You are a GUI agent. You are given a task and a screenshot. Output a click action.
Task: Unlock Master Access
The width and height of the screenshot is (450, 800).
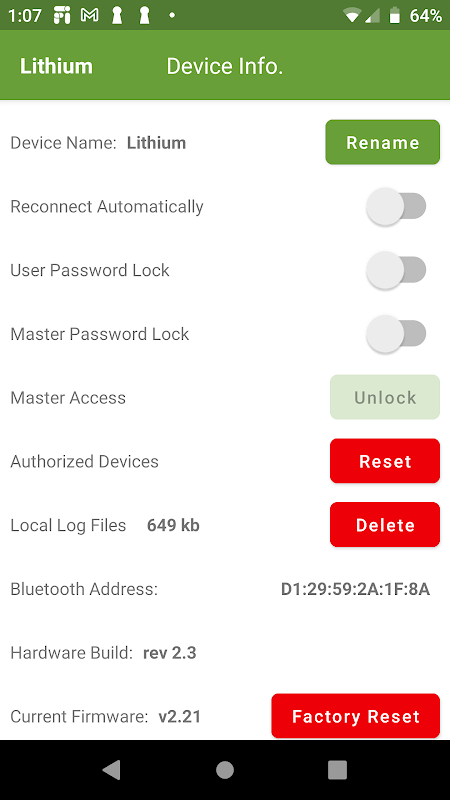coord(385,397)
